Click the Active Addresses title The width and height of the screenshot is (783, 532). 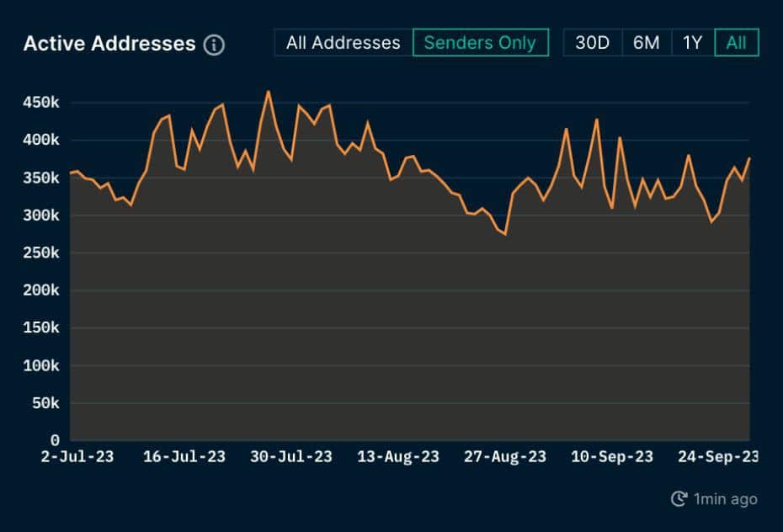pos(109,44)
